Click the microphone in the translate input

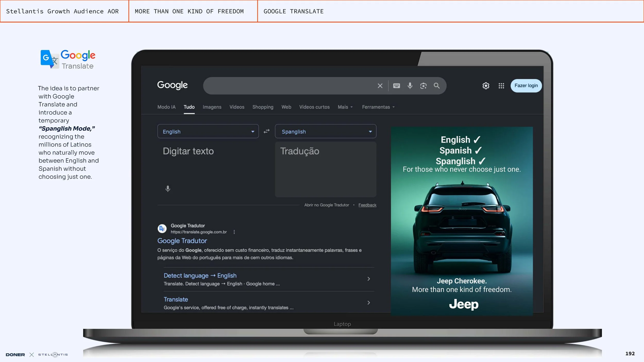pyautogui.click(x=168, y=189)
